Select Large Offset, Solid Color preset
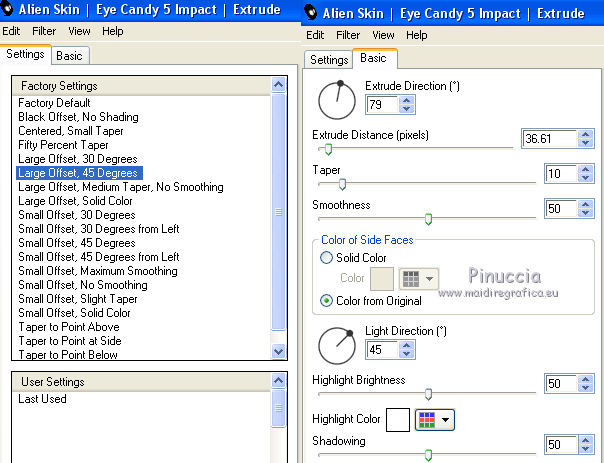 coord(75,201)
